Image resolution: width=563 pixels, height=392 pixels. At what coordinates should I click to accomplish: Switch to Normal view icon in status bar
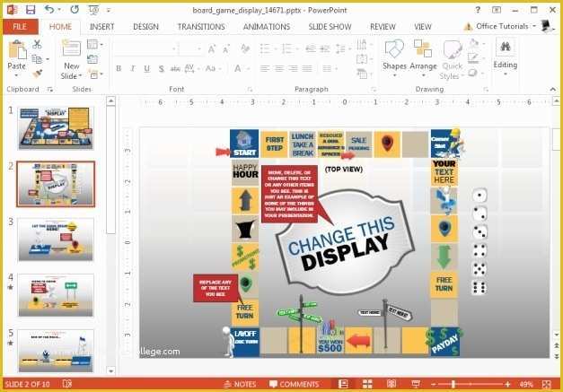[x=343, y=384]
